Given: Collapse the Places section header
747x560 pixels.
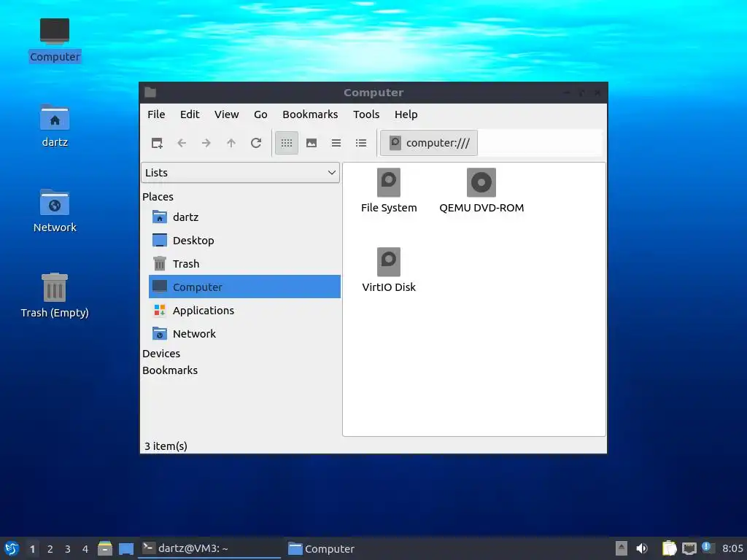Looking at the screenshot, I should [x=158, y=197].
